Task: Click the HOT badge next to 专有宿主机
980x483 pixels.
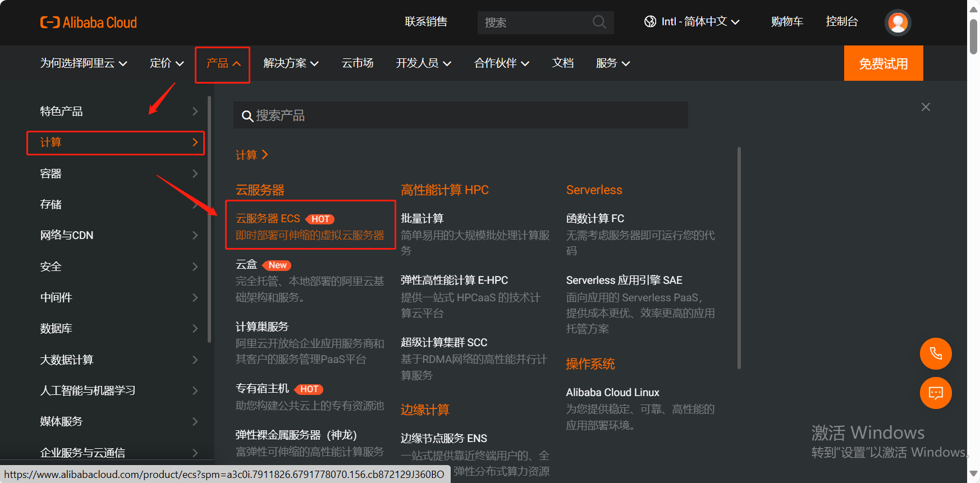Action: (x=309, y=389)
